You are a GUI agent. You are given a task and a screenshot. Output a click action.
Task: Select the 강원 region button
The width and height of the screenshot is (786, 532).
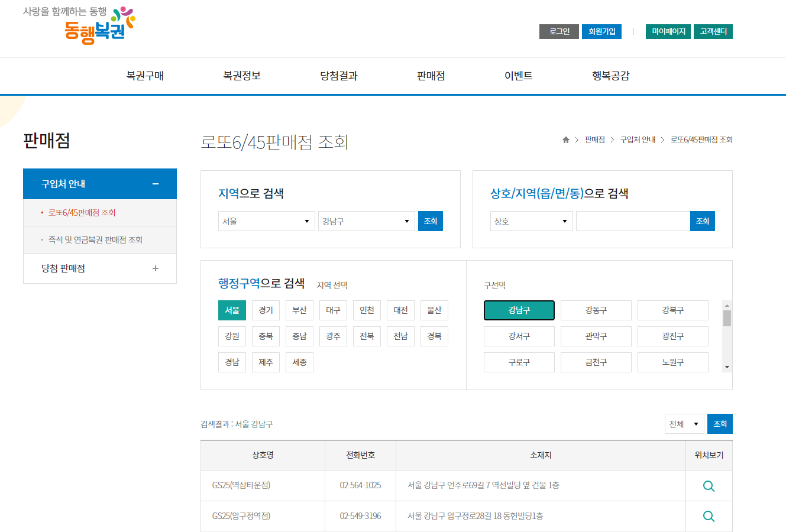(232, 336)
